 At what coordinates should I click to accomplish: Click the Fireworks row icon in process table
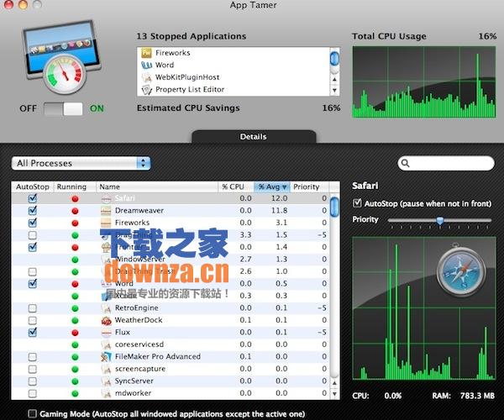click(x=106, y=223)
